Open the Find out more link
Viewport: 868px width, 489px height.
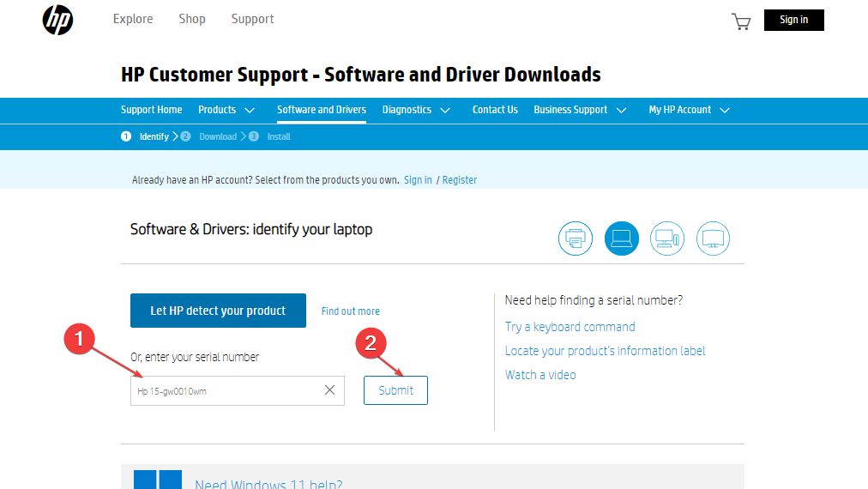[x=351, y=311]
